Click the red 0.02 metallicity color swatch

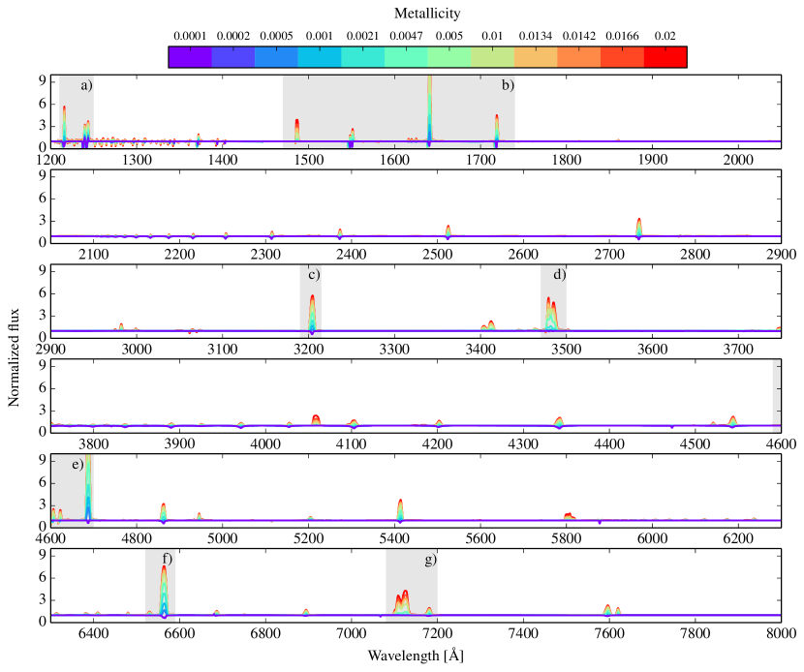point(665,57)
